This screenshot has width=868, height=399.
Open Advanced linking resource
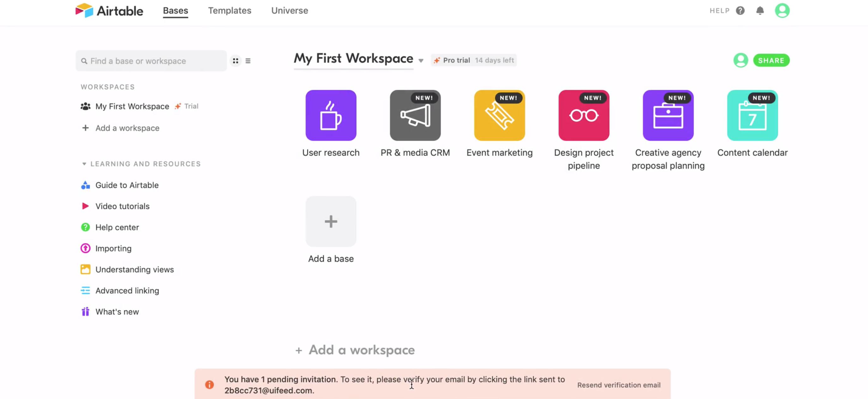coord(127,290)
